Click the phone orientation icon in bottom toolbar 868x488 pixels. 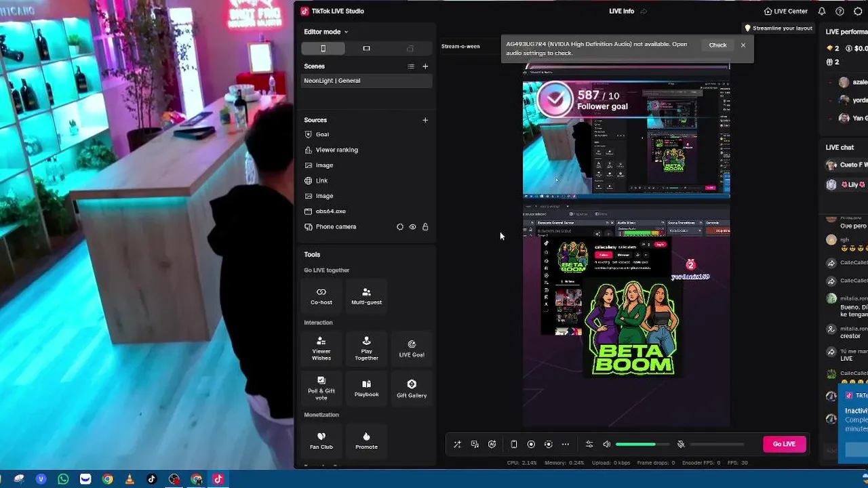click(x=514, y=445)
